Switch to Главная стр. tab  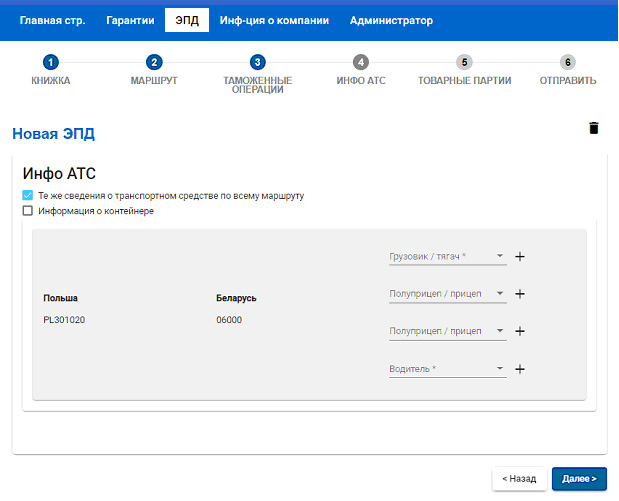(x=52, y=20)
